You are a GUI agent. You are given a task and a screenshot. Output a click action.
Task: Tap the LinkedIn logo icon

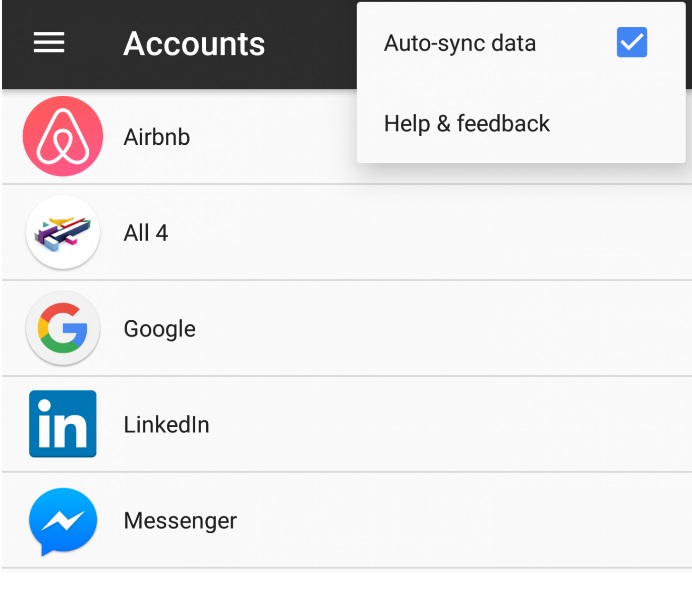(63, 424)
